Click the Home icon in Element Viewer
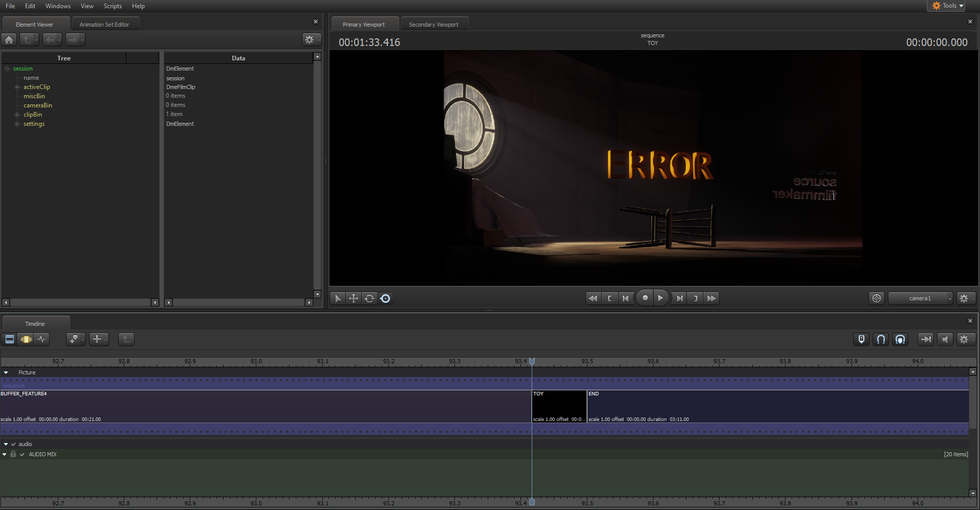 pos(9,39)
